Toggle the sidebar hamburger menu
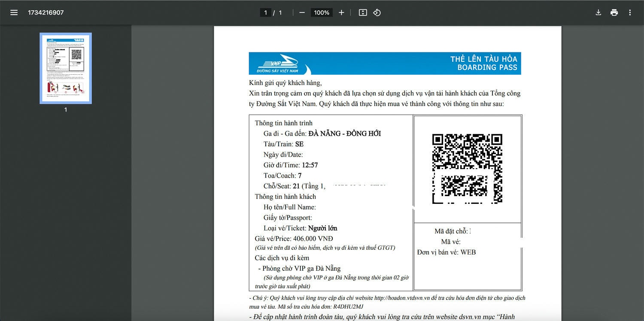The width and height of the screenshot is (644, 321). coord(14,12)
